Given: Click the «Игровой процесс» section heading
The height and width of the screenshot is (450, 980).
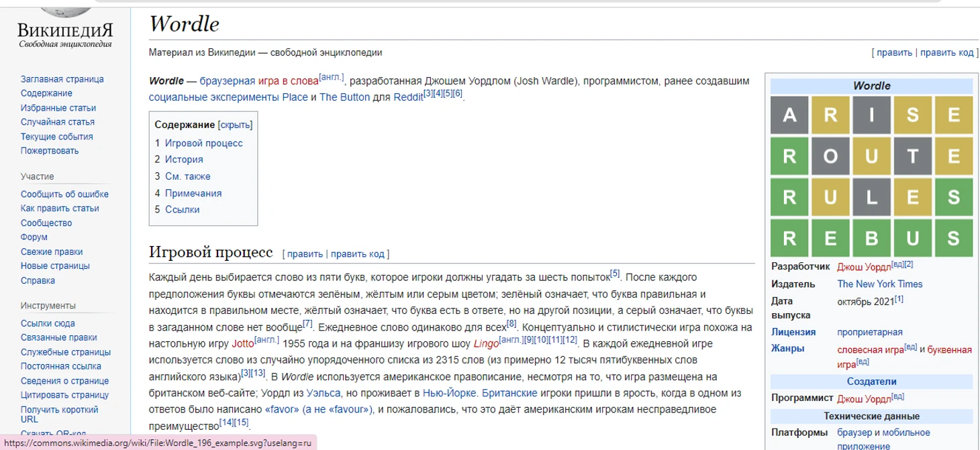Looking at the screenshot, I should pos(211,253).
